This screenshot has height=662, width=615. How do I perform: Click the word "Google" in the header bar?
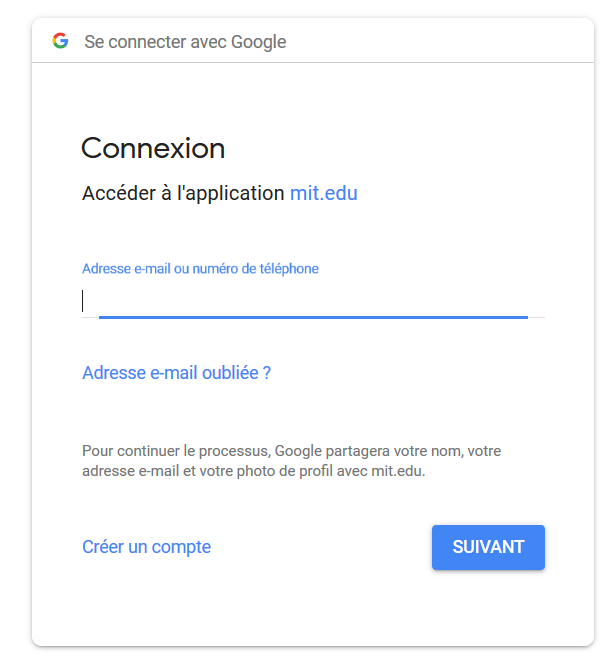point(259,42)
